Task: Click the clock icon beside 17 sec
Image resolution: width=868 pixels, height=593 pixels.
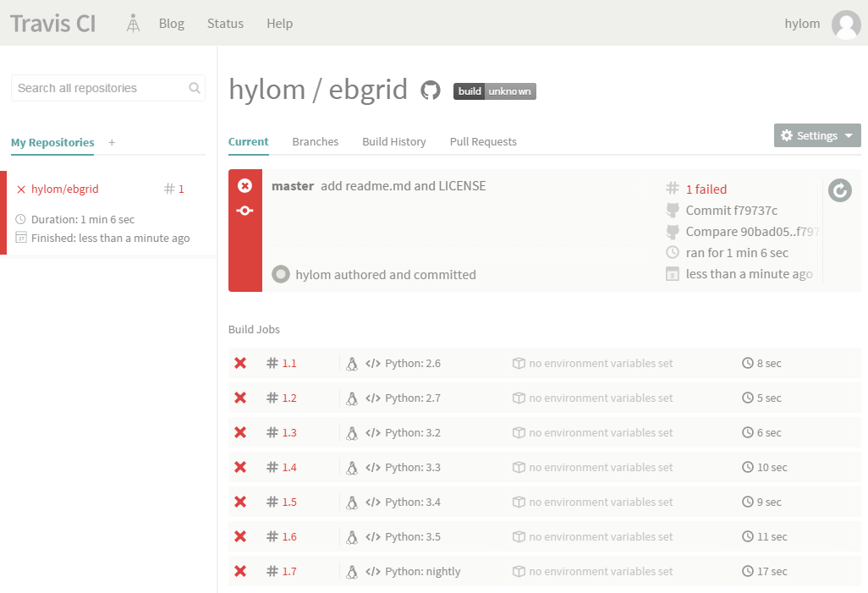Action: pyautogui.click(x=748, y=571)
